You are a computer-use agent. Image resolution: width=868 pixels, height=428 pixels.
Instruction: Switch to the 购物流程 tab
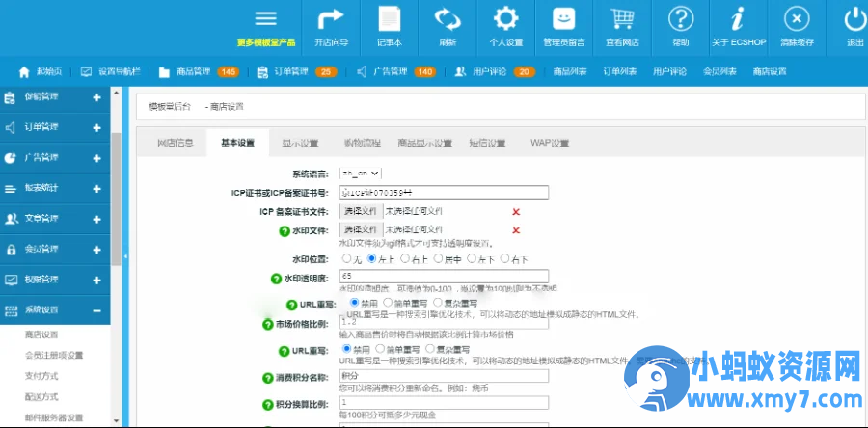coord(362,144)
